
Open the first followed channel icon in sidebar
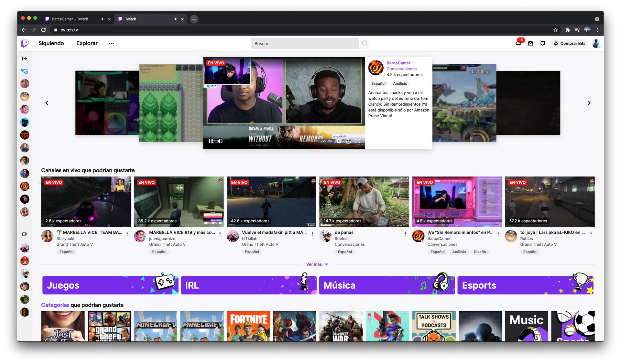coord(25,71)
